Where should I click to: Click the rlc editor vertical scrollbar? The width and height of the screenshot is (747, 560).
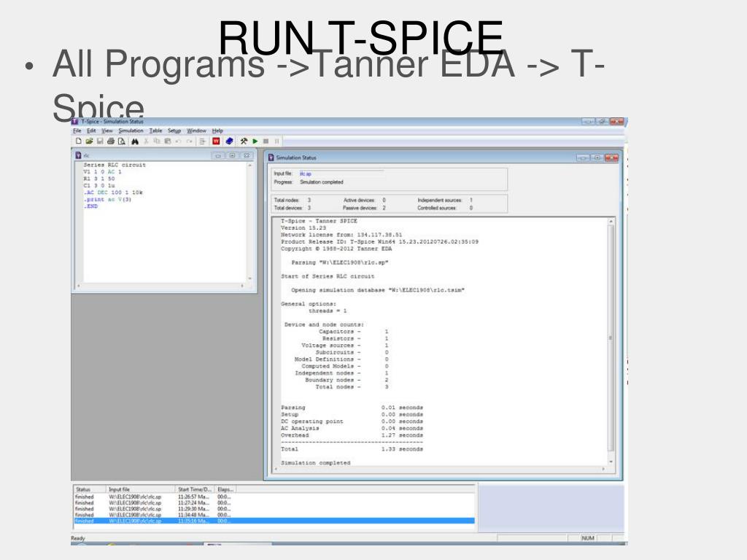tap(249, 222)
